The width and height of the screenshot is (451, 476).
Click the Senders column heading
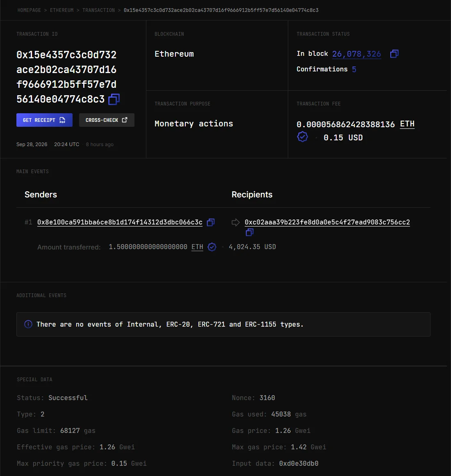(x=41, y=195)
